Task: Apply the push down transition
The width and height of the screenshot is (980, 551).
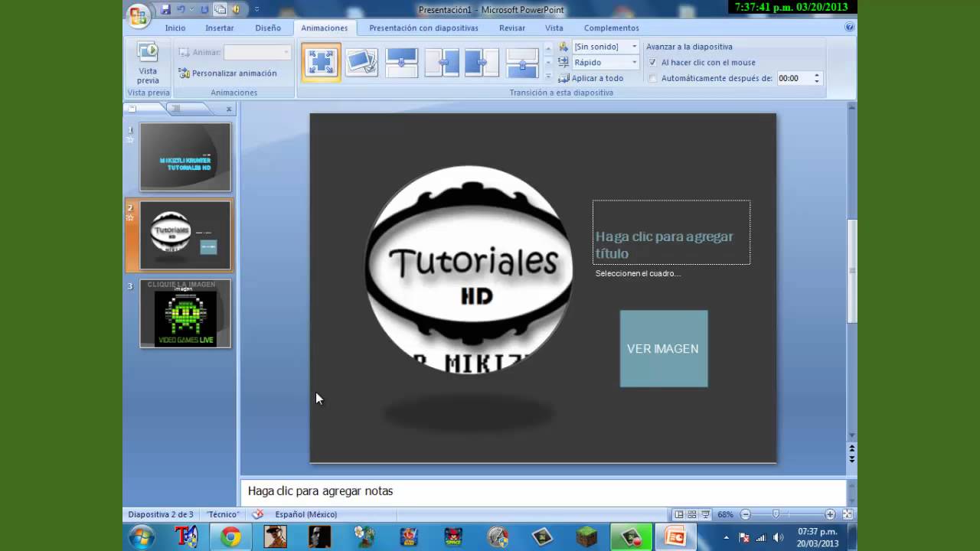Action: (401, 62)
